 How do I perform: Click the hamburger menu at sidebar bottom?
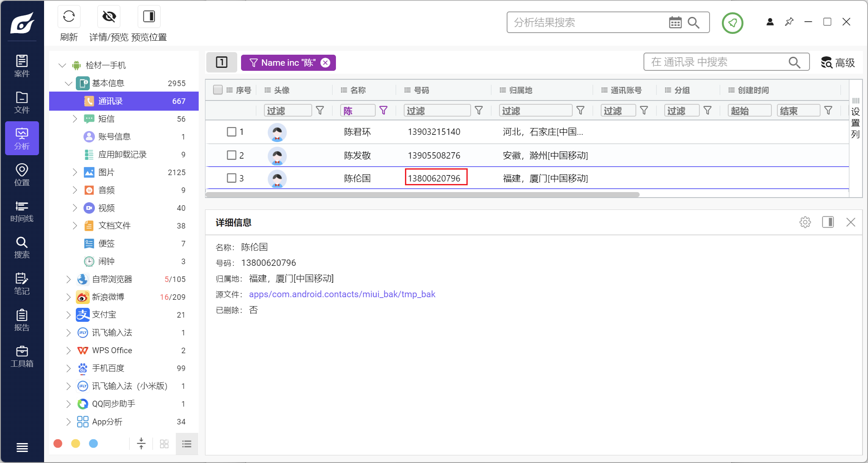coord(22,447)
